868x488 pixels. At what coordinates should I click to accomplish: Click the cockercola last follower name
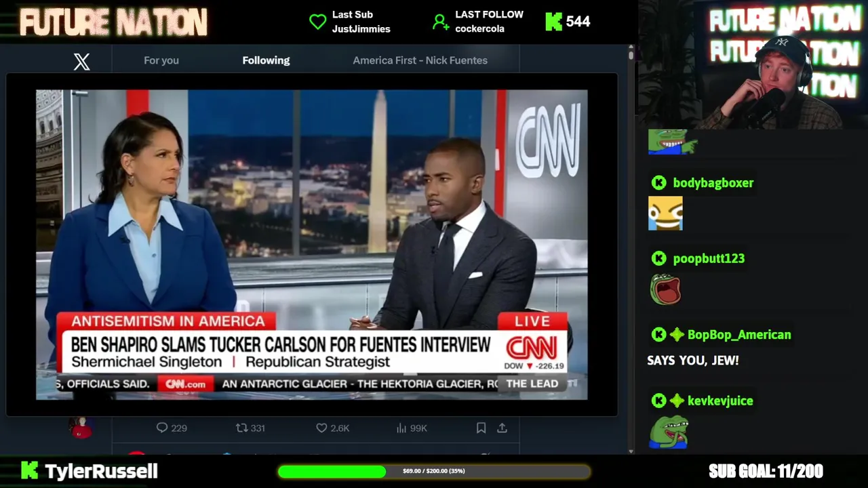pyautogui.click(x=479, y=29)
